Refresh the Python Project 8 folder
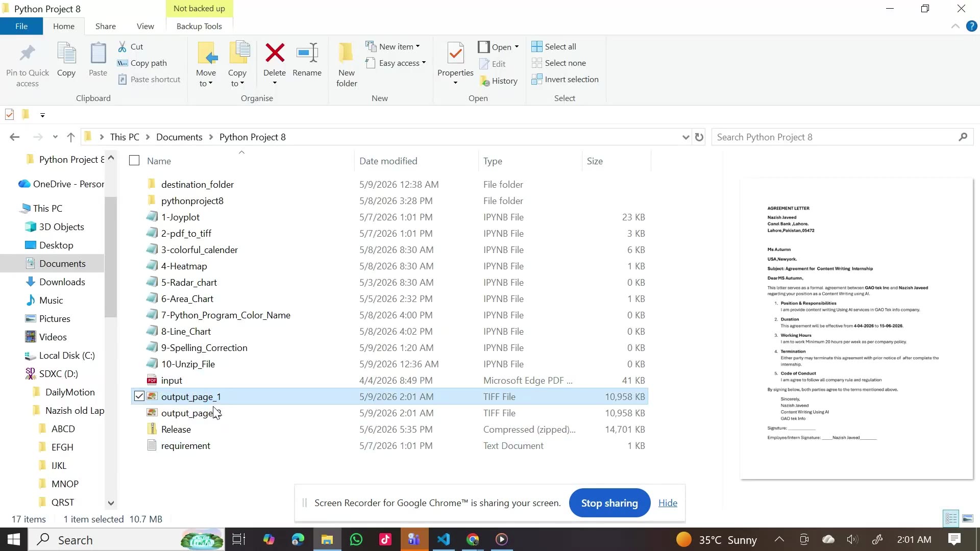The image size is (980, 551). point(699,137)
